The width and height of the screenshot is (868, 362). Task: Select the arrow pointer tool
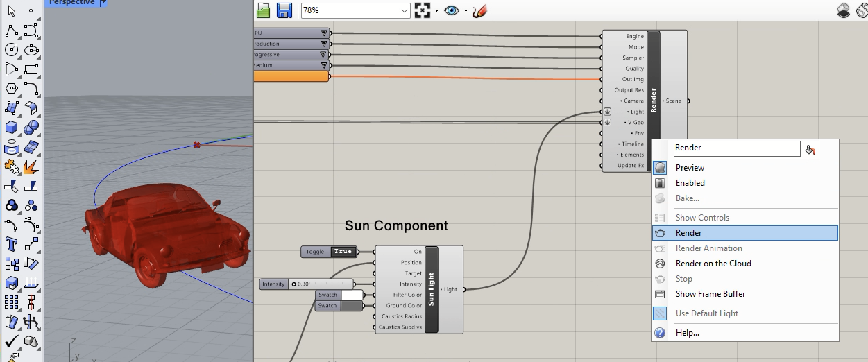(11, 11)
